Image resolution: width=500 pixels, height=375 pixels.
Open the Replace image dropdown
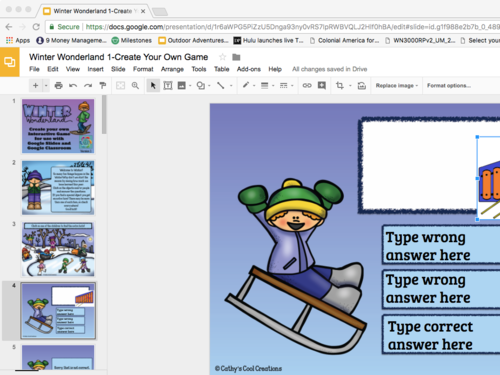[x=396, y=86]
